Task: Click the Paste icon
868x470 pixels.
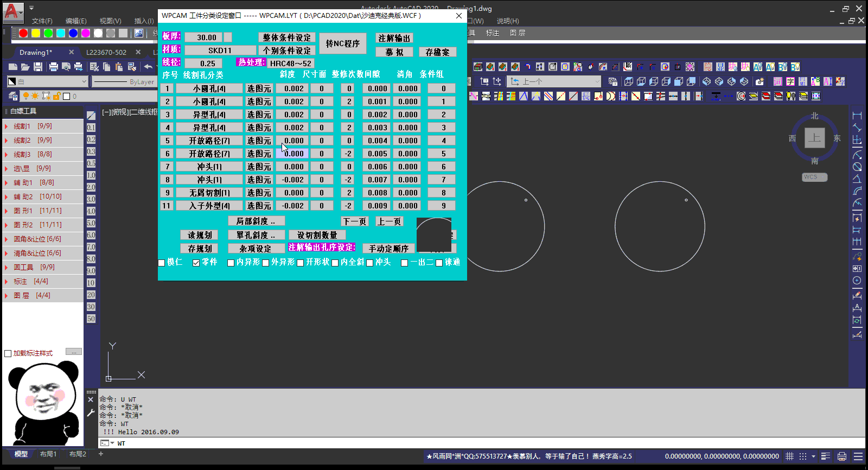Action: (119, 67)
